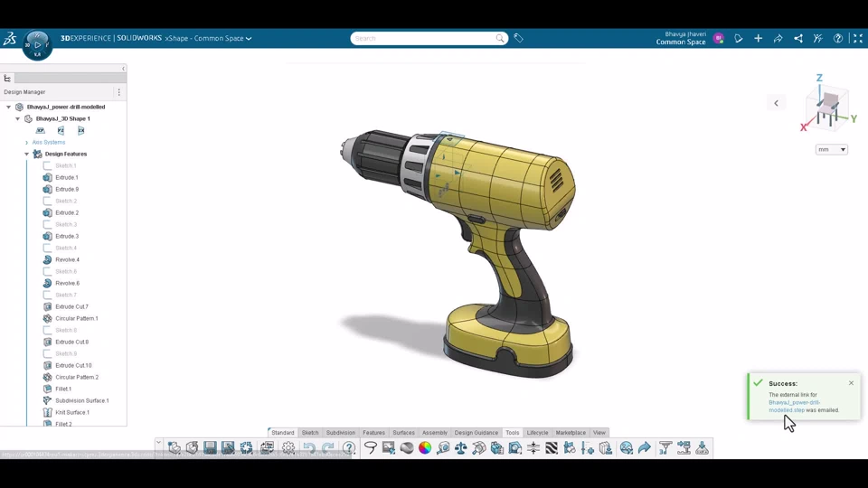868x488 pixels.
Task: Open the 3DEXPERIENCE compass
Action: tap(37, 45)
